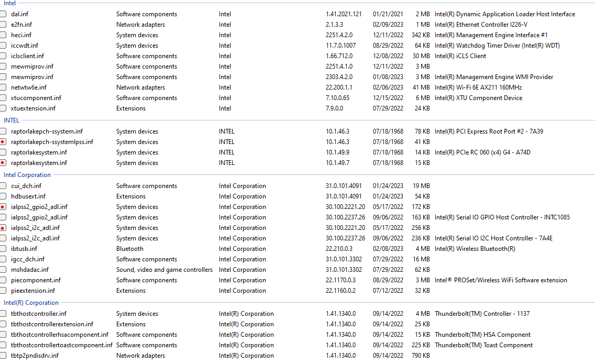Select 'Intel(R) Wi-Fi 6E AX211 160MHz' device
595x364 pixels.
478,87
